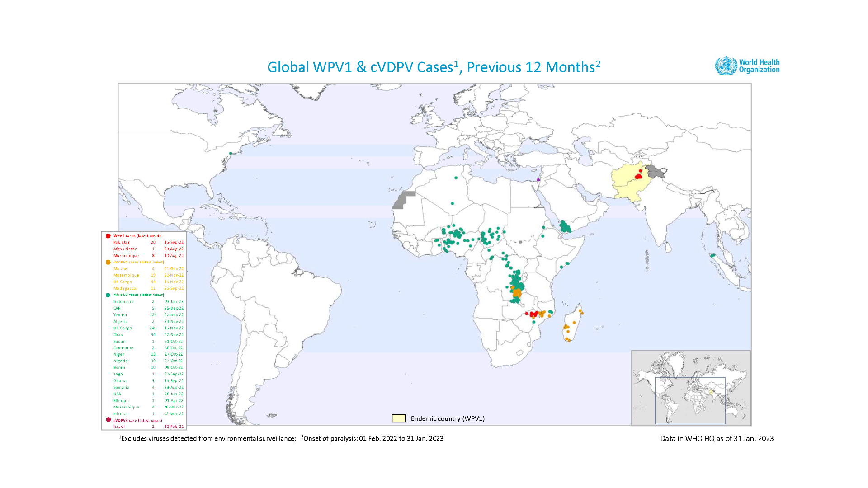The width and height of the screenshot is (868, 488).
Task: Click the red WPV1 dots in Pakistan
Action: click(639, 176)
